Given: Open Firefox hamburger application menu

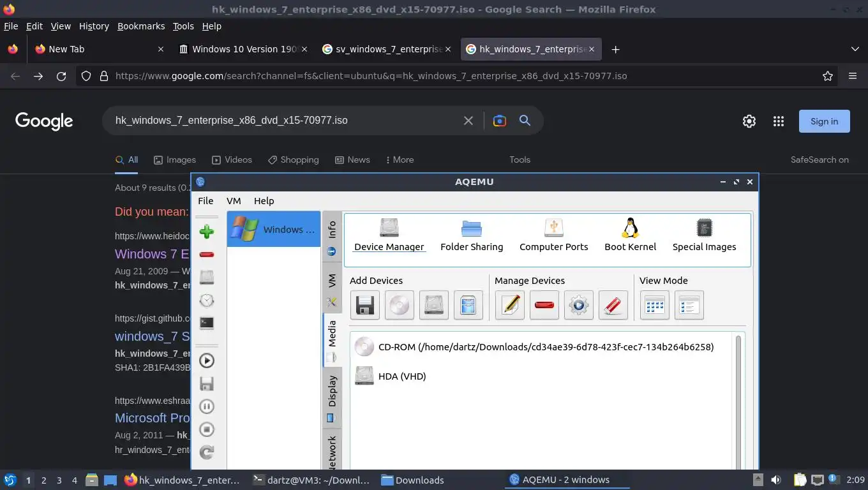Looking at the screenshot, I should (x=853, y=76).
